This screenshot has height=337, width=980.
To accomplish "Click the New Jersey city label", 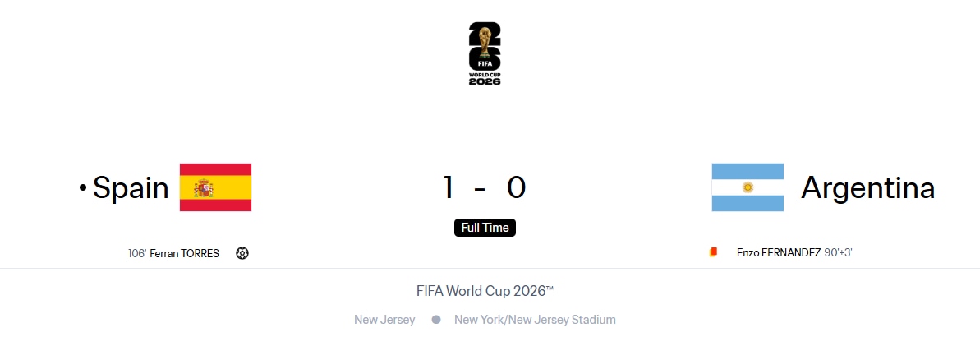I will (384, 320).
